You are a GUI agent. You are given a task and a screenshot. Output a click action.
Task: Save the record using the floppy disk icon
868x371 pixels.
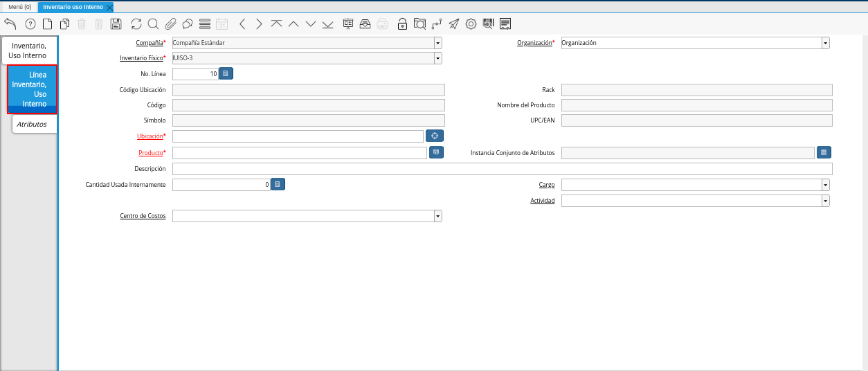point(116,24)
